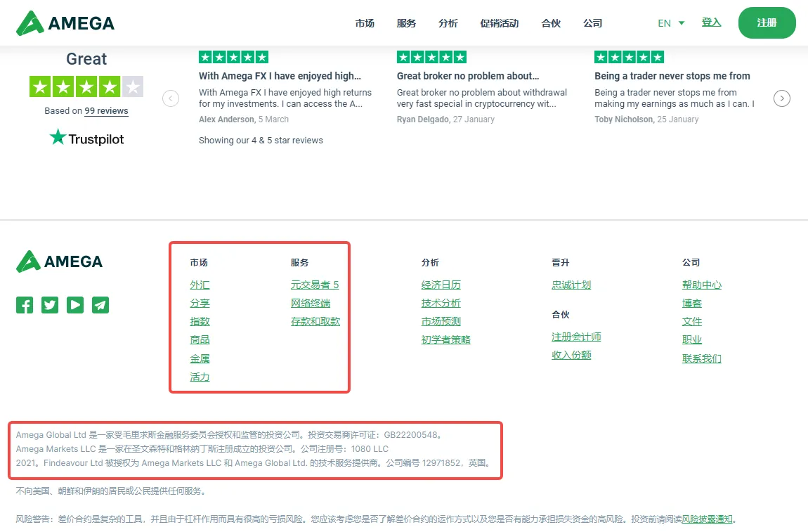Click the 网络终端 footer link
The width and height of the screenshot is (808, 532).
(x=311, y=303)
